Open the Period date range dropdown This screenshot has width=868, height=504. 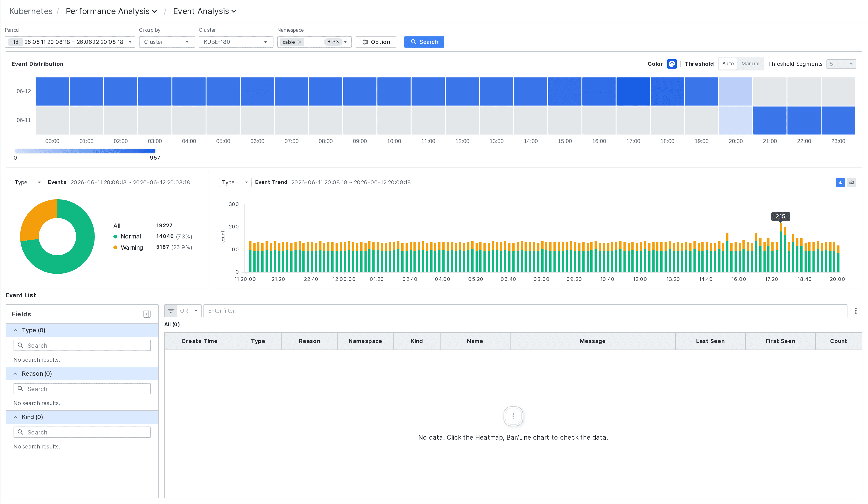70,42
